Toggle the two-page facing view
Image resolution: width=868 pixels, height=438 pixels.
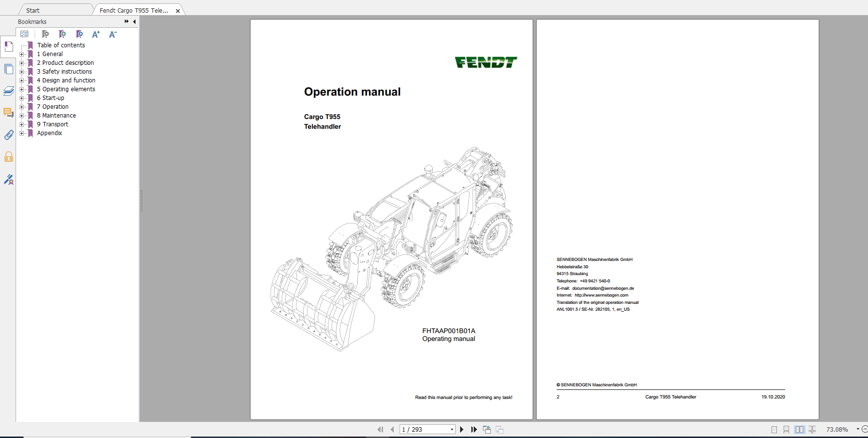click(799, 430)
